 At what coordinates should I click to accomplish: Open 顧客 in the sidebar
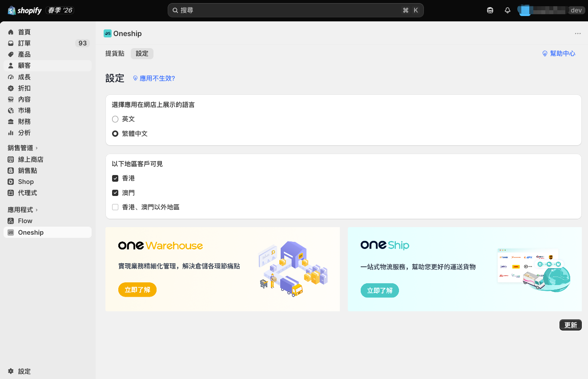tap(48, 65)
